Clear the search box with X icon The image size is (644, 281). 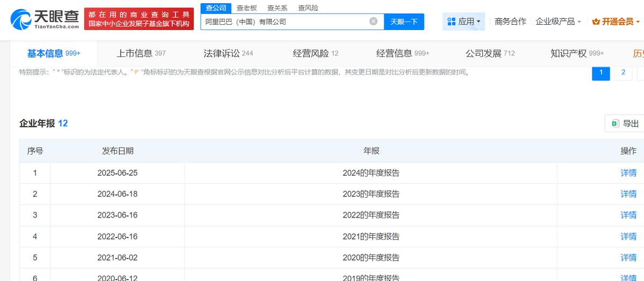pos(374,21)
